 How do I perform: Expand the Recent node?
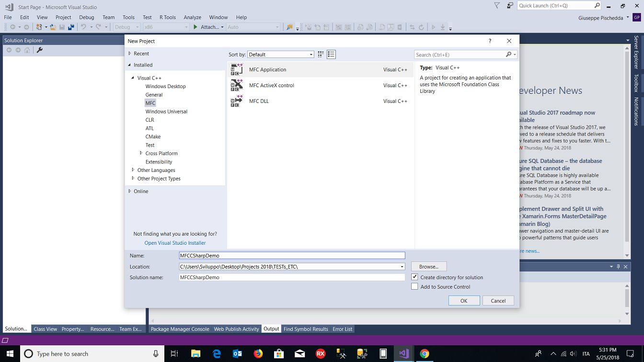point(129,54)
